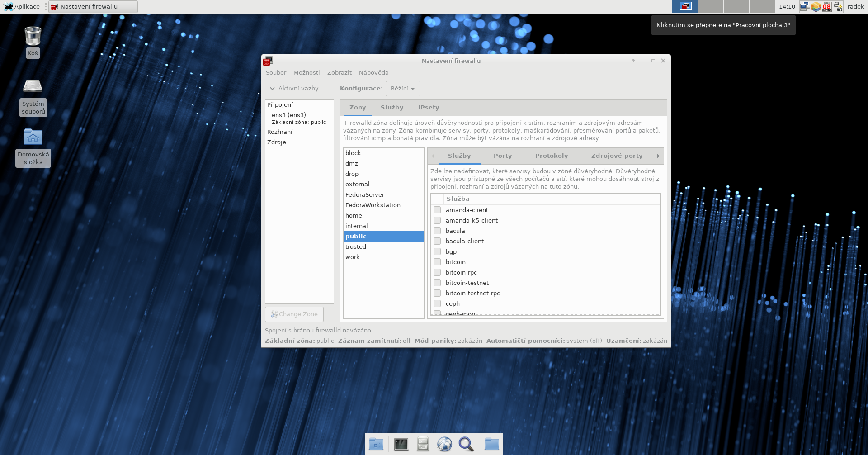Collapse the Aktivní vazby expander
This screenshot has height=455, width=868.
pos(294,89)
